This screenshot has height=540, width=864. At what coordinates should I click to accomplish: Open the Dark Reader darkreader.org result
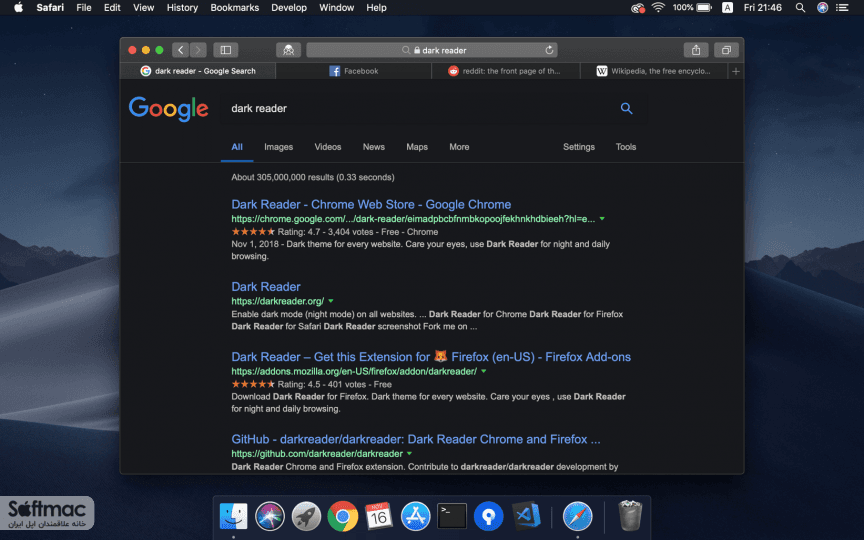pos(266,287)
